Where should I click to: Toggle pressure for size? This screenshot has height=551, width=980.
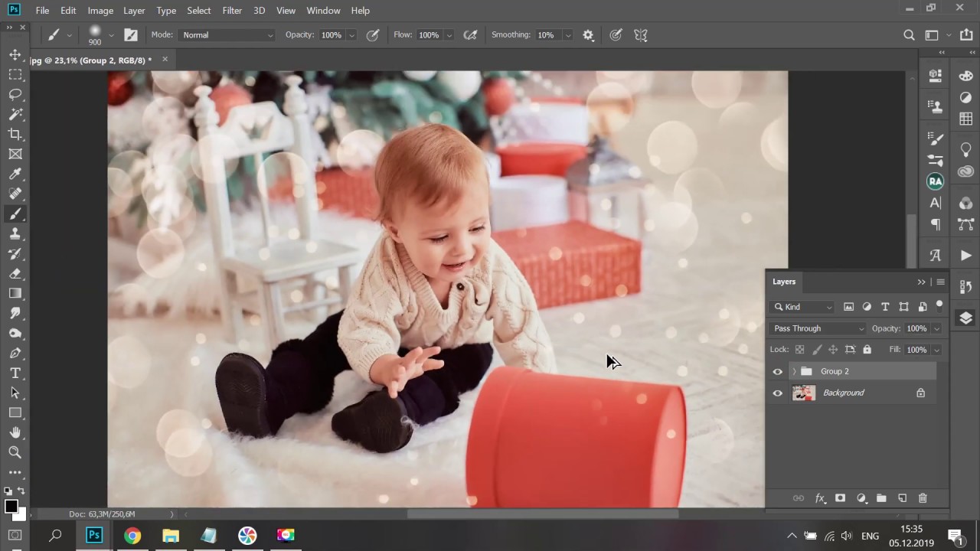click(616, 35)
